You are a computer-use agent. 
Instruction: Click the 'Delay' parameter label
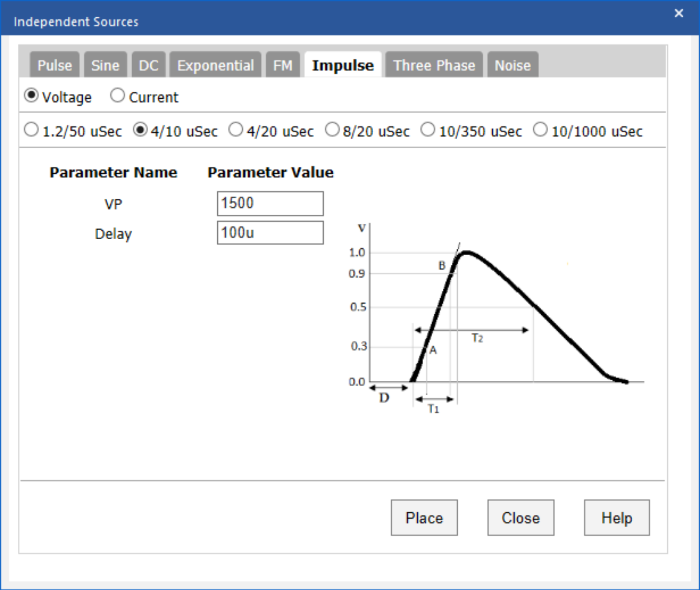point(113,234)
